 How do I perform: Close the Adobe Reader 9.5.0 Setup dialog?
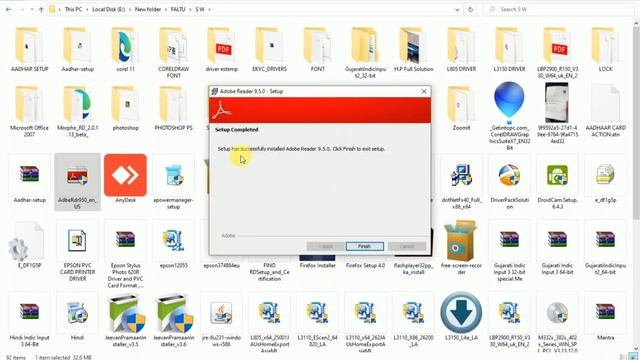(x=424, y=91)
